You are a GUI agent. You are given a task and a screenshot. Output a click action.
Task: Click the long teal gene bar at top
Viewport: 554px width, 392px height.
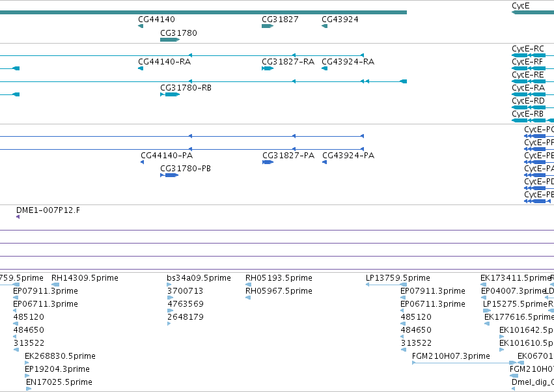pyautogui.click(x=203, y=12)
